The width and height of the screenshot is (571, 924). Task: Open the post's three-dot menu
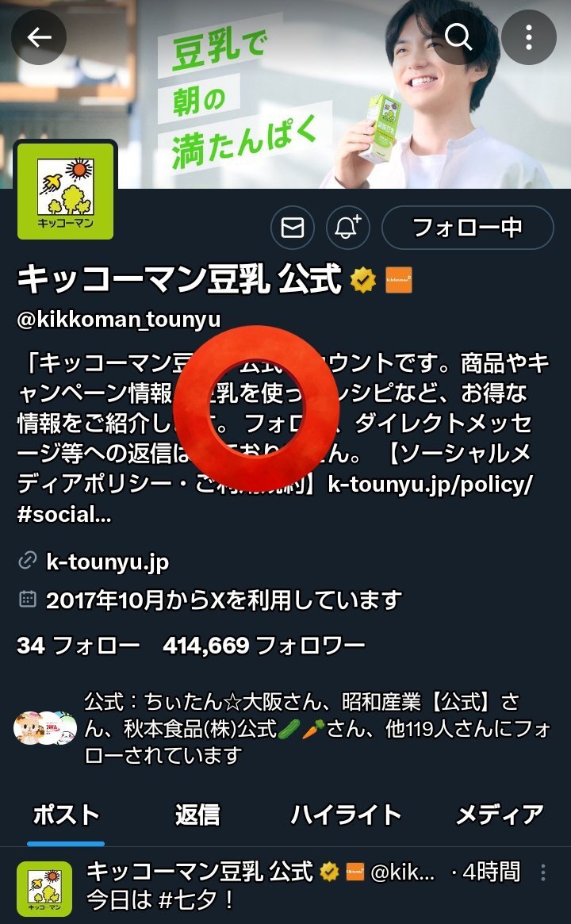click(x=542, y=872)
